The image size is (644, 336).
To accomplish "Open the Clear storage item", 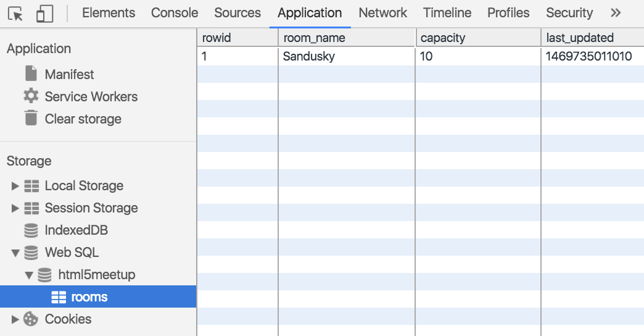I will tap(83, 119).
